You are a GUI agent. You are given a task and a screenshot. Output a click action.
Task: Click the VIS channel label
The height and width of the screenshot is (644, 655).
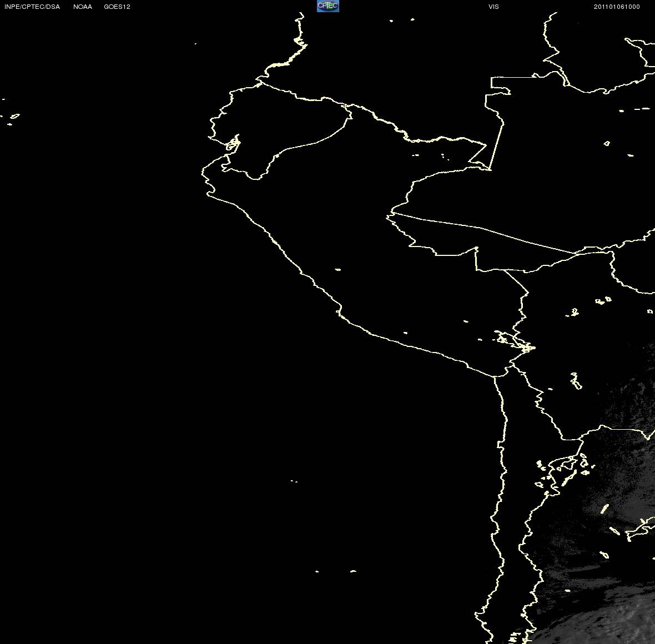tap(494, 7)
